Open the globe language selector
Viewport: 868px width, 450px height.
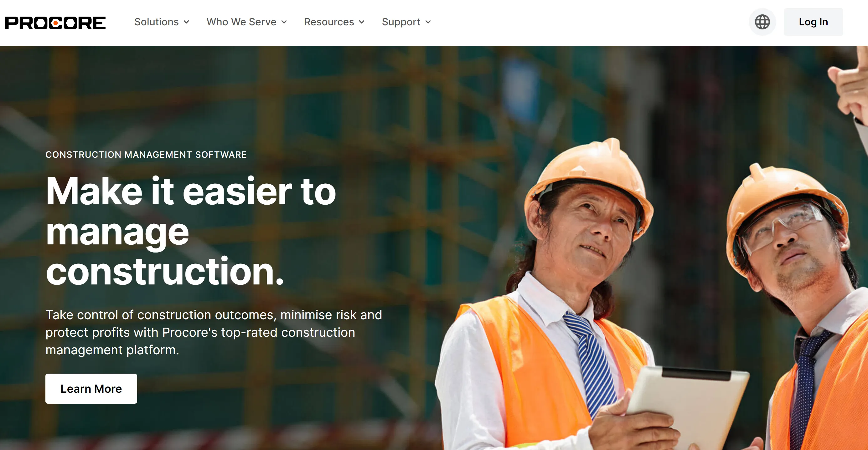pos(762,22)
